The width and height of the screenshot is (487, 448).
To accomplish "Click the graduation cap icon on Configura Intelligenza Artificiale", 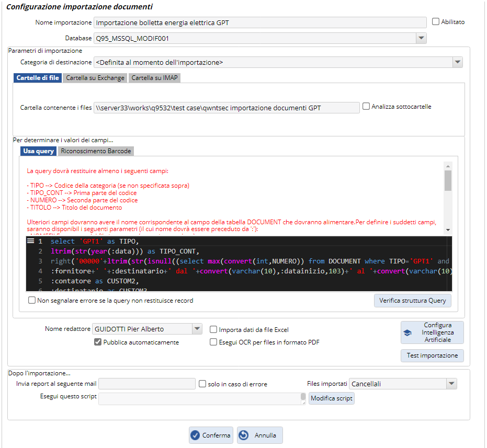I will [x=407, y=332].
